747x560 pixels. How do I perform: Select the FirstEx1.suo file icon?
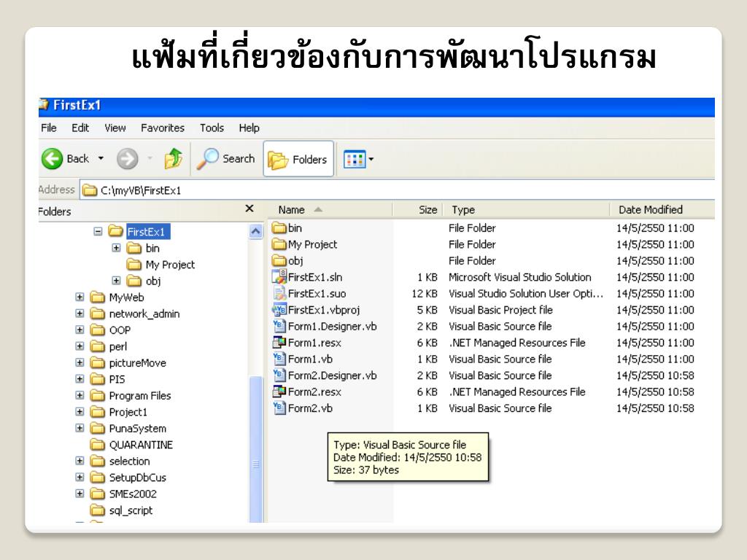(279, 293)
